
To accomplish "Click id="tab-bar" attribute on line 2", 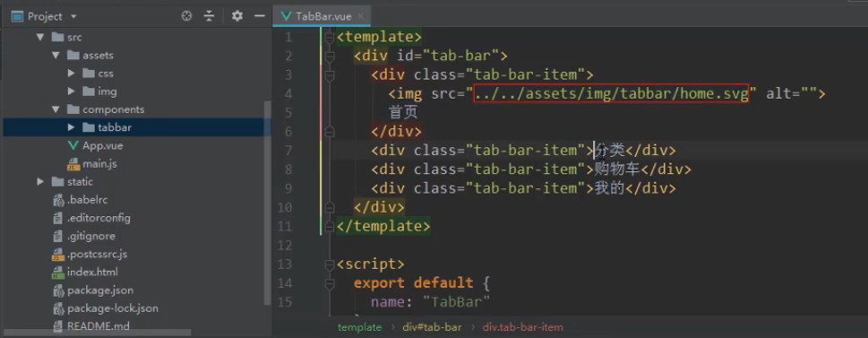I will [449, 56].
